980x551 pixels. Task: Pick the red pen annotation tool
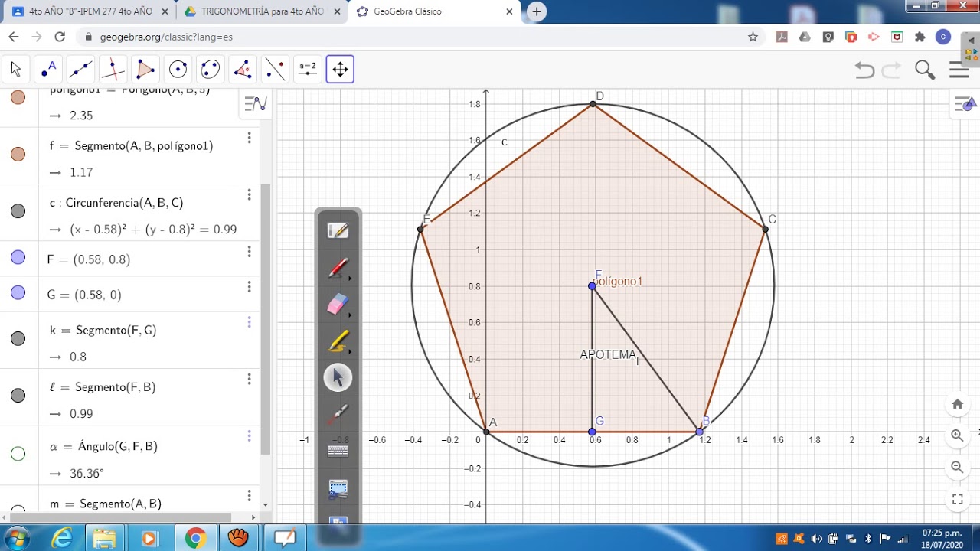click(x=338, y=268)
